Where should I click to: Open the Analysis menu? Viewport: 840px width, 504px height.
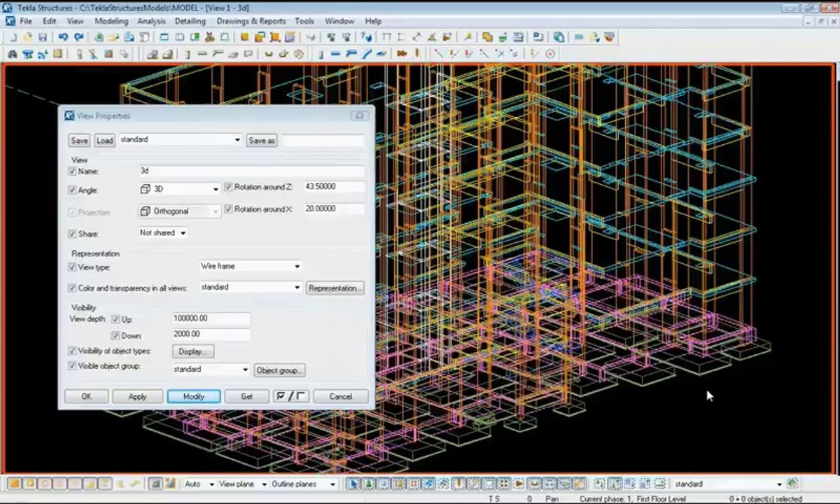(151, 21)
